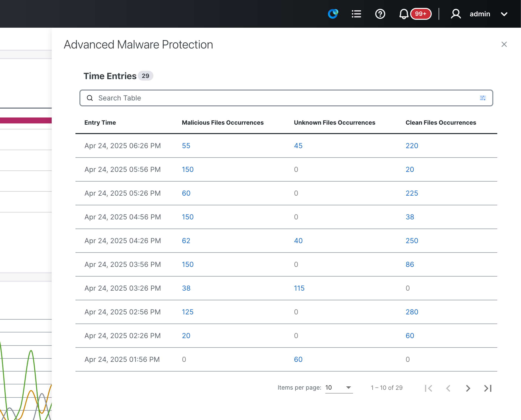The width and height of the screenshot is (521, 420).
Task: Open clean count 220 for 06:26 PM
Action: pyautogui.click(x=412, y=146)
